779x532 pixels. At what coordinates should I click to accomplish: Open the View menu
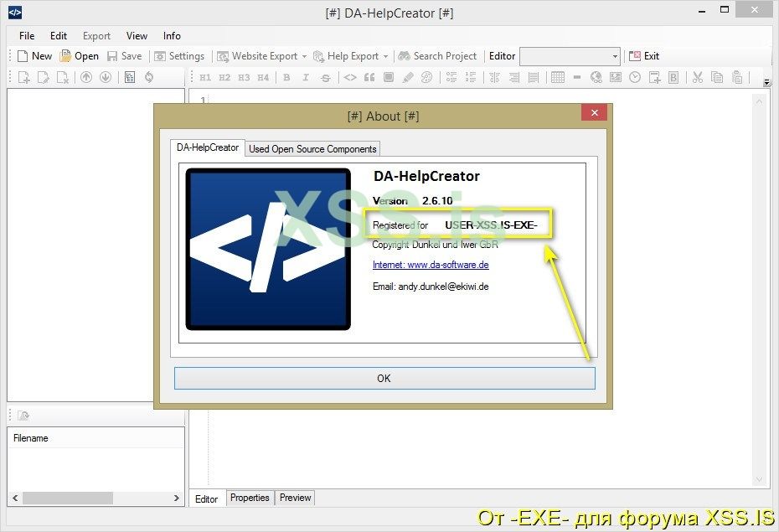point(137,36)
